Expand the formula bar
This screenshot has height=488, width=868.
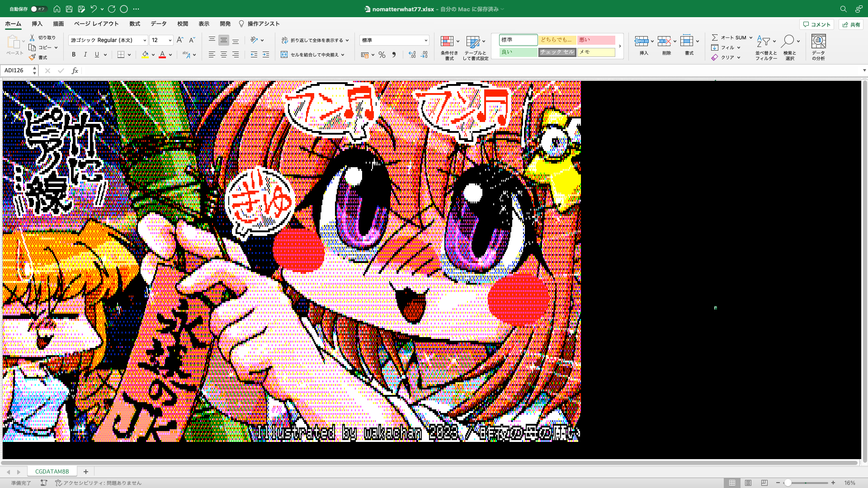point(864,70)
